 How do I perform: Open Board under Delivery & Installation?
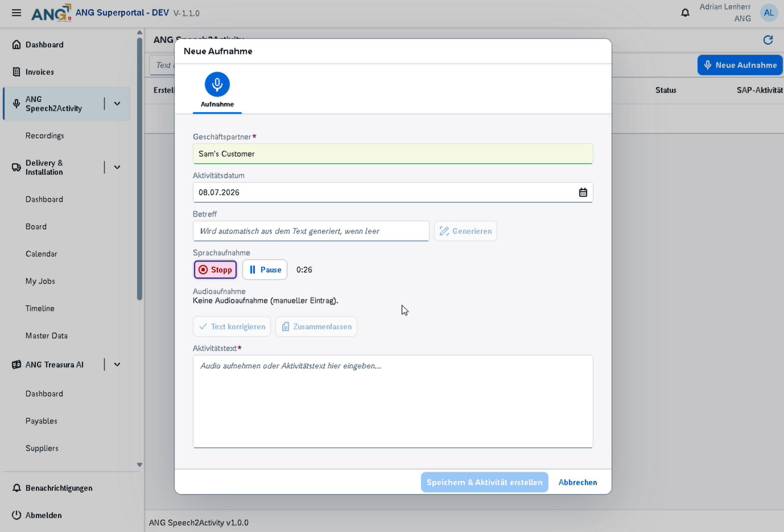(36, 226)
